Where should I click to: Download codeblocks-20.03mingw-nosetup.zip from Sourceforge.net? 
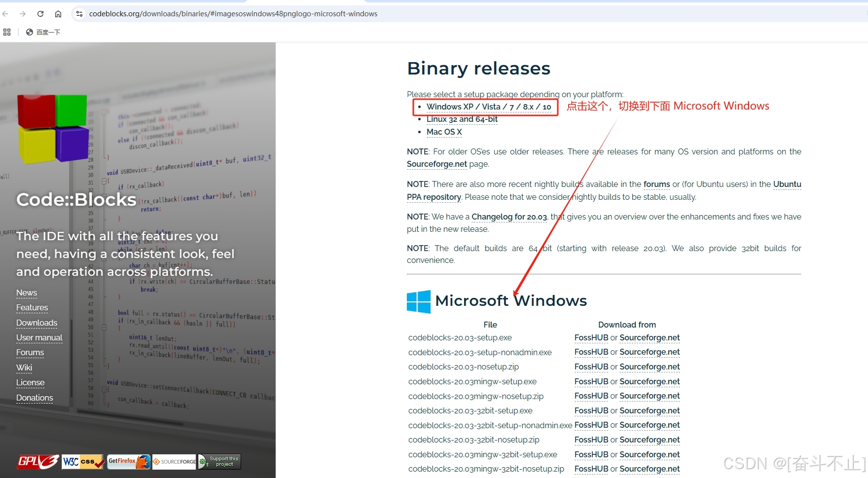pos(650,396)
